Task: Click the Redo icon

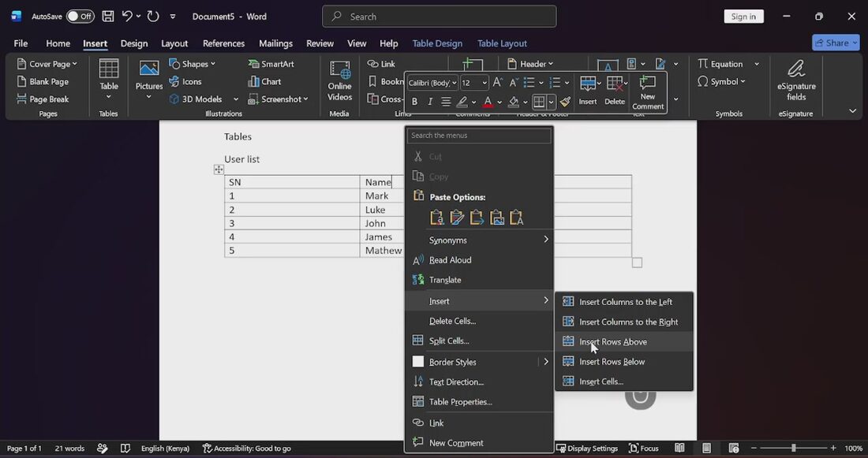Action: click(x=153, y=17)
